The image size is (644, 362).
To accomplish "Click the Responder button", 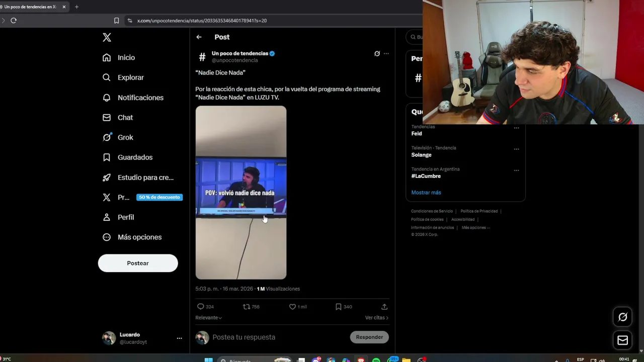I will (x=369, y=337).
